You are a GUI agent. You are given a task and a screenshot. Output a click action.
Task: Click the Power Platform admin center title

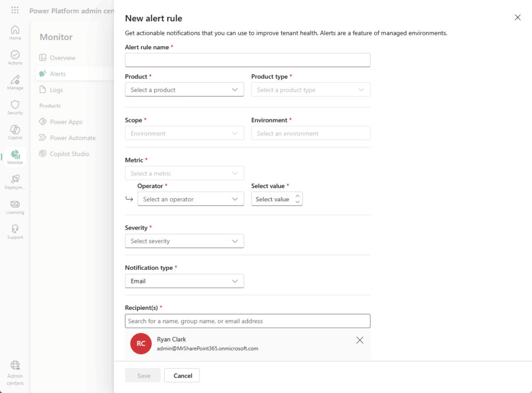71,11
